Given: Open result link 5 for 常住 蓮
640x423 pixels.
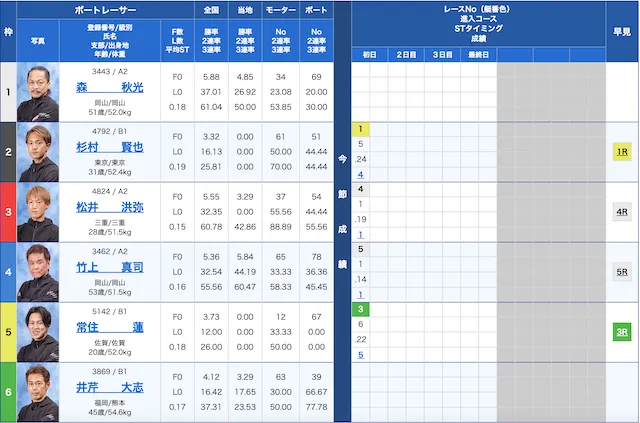Looking at the screenshot, I should [360, 355].
